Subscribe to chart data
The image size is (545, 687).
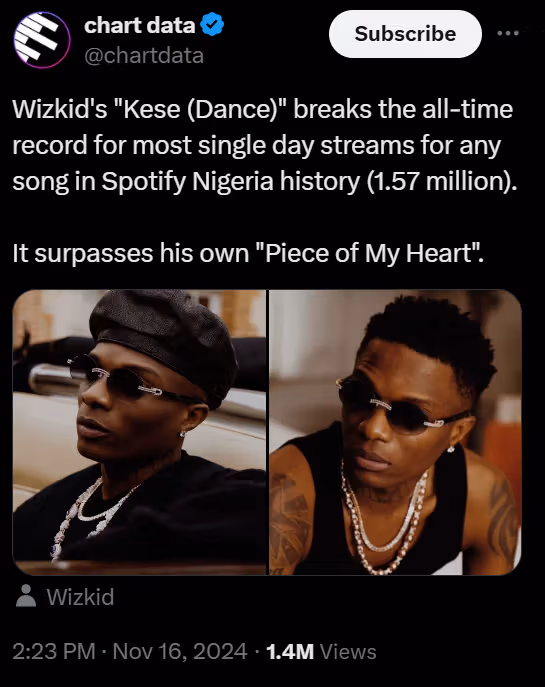click(x=405, y=34)
